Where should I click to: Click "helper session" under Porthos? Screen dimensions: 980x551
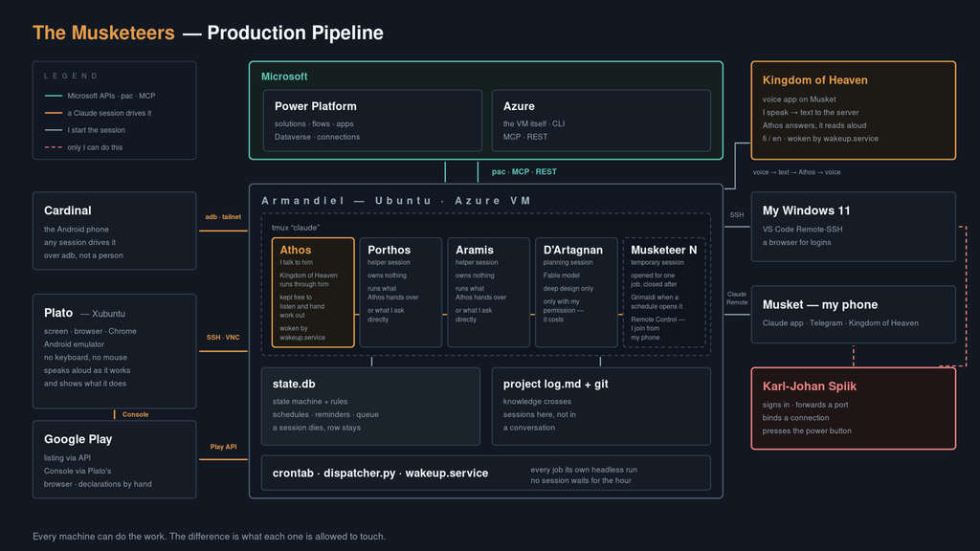(x=389, y=262)
